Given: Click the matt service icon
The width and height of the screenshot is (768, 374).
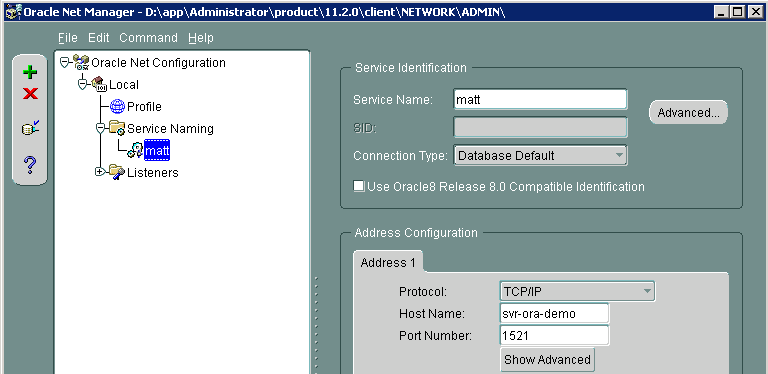Looking at the screenshot, I should pos(135,150).
